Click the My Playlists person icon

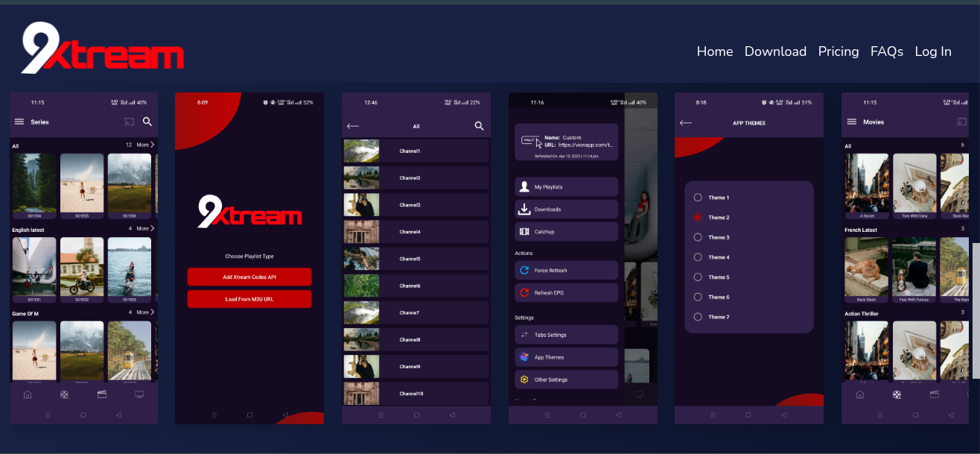pyautogui.click(x=524, y=187)
